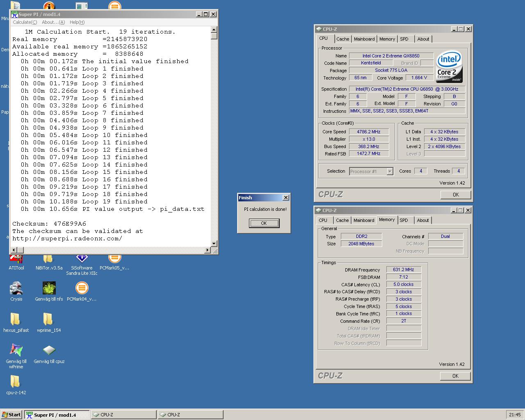The height and width of the screenshot is (420, 525).
Task: Click the memory Size 2048 MBytes value
Action: pyautogui.click(x=361, y=244)
